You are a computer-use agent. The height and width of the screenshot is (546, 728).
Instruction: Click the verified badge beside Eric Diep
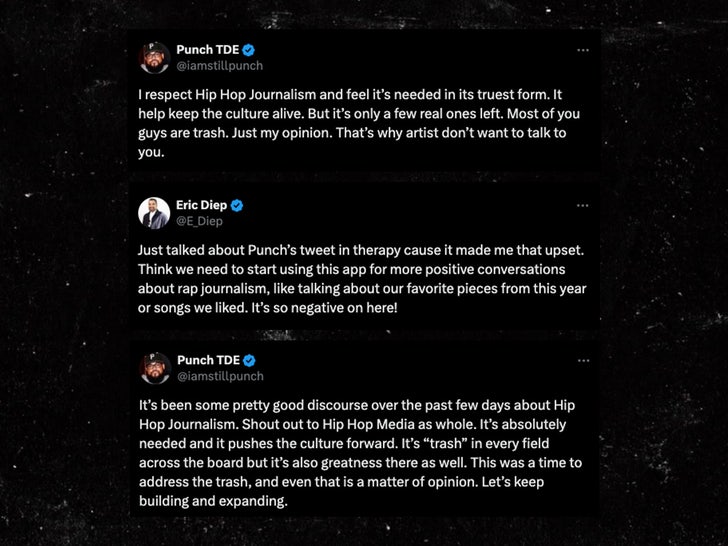click(237, 205)
